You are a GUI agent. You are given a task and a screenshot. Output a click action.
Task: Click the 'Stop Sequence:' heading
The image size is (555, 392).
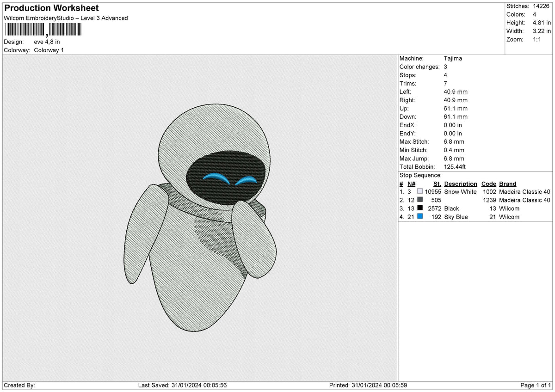(420, 175)
